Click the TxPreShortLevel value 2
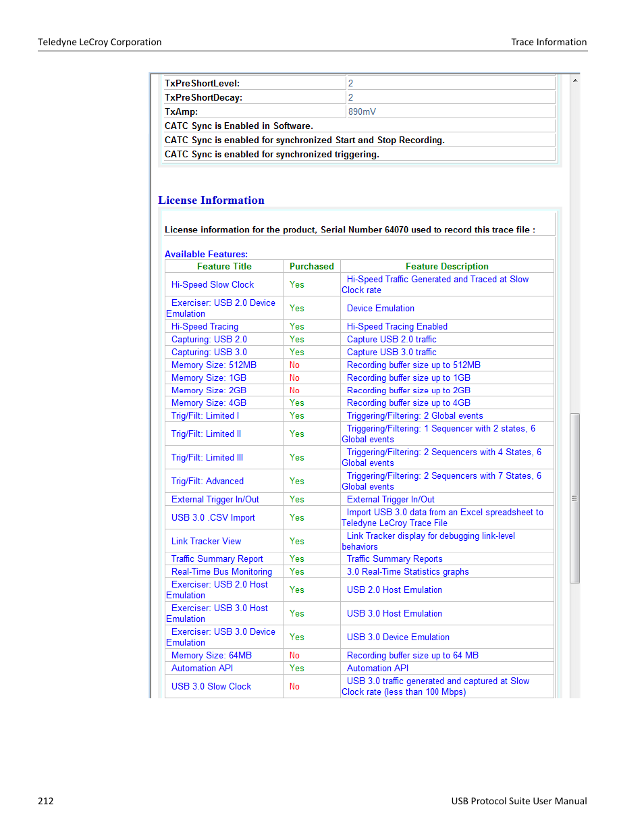The image size is (644, 834). coord(351,84)
